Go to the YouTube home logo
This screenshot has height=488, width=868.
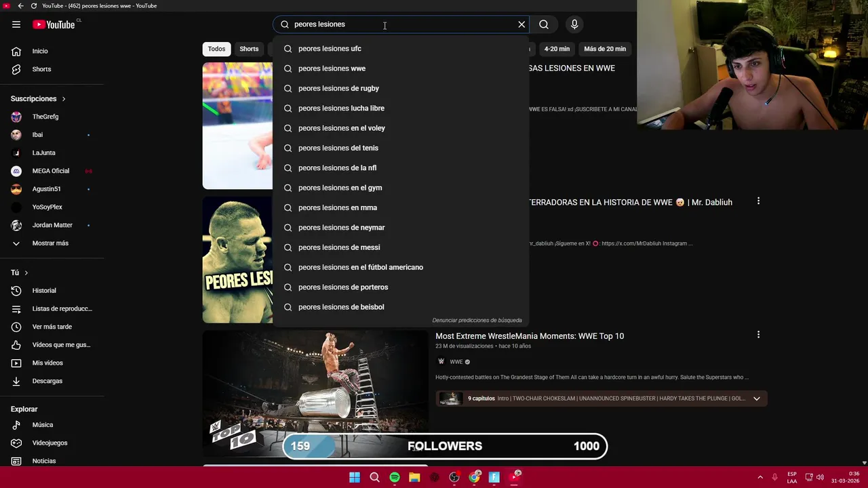[x=54, y=24]
